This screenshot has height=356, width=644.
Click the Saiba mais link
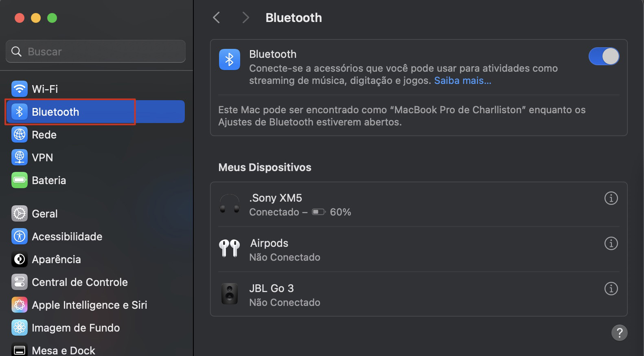pos(462,80)
